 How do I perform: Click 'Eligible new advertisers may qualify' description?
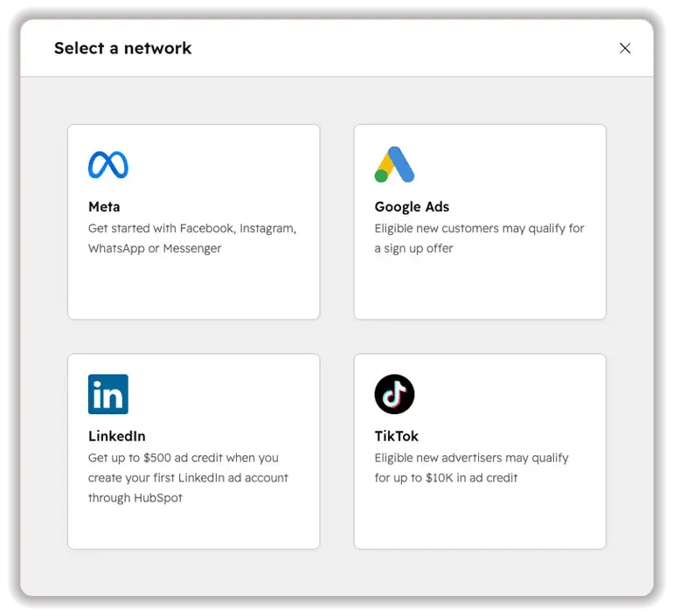click(x=471, y=467)
